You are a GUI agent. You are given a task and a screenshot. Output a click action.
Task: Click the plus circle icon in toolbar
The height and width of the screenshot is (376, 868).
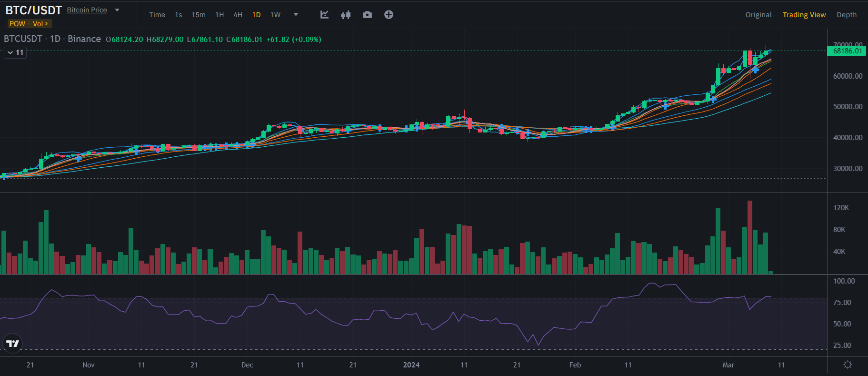(x=389, y=15)
